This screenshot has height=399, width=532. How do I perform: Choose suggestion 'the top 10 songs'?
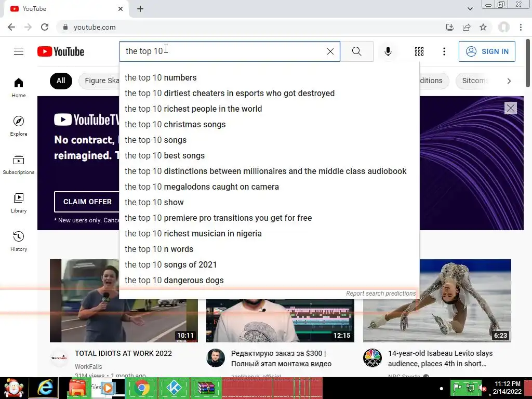(x=269, y=140)
